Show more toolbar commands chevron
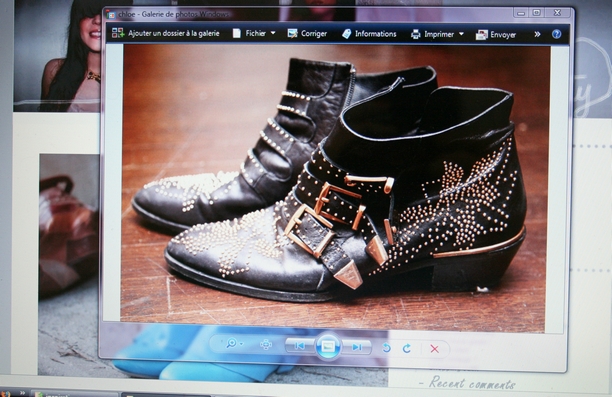The width and height of the screenshot is (612, 397). tap(537, 34)
